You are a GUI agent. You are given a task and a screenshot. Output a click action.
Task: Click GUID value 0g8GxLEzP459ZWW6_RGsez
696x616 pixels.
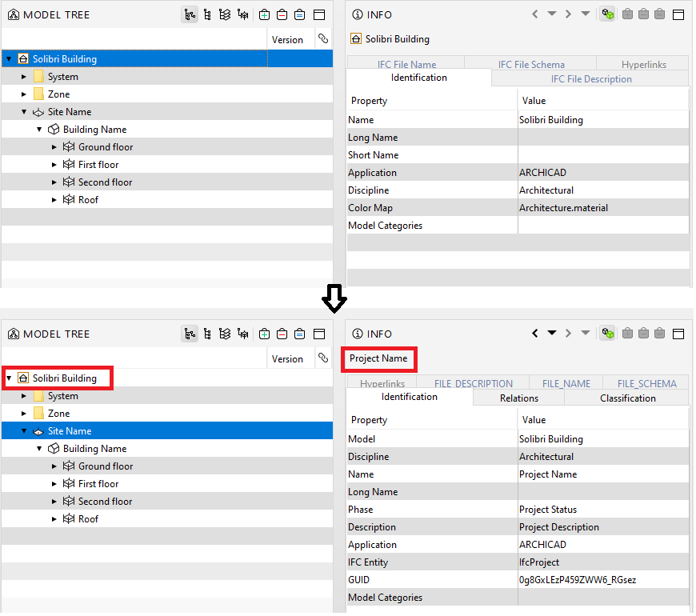pyautogui.click(x=577, y=580)
